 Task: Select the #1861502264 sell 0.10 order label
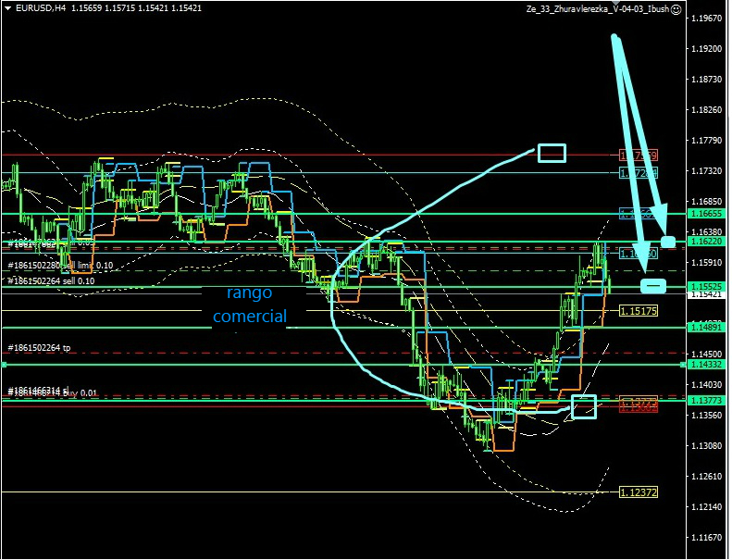(x=51, y=280)
